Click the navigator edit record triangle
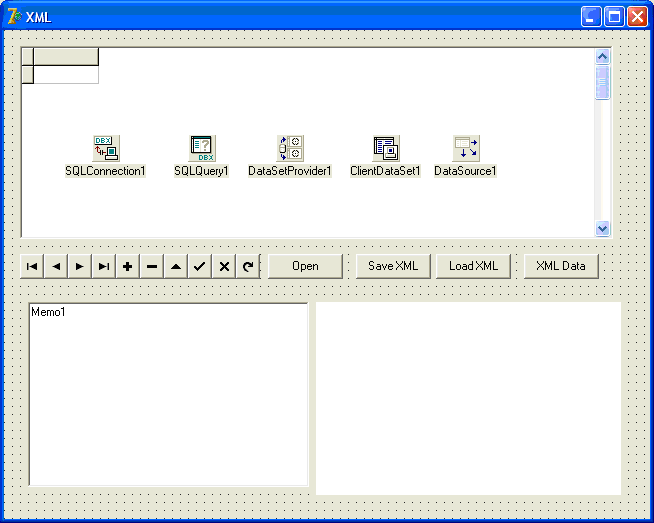This screenshot has width=654, height=523. [176, 266]
